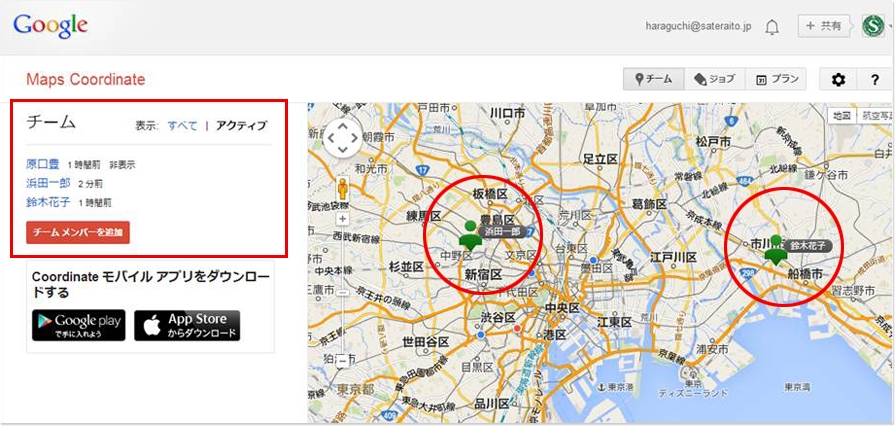895x426 pixels.
Task: Click the Google logo
Action: click(50, 26)
